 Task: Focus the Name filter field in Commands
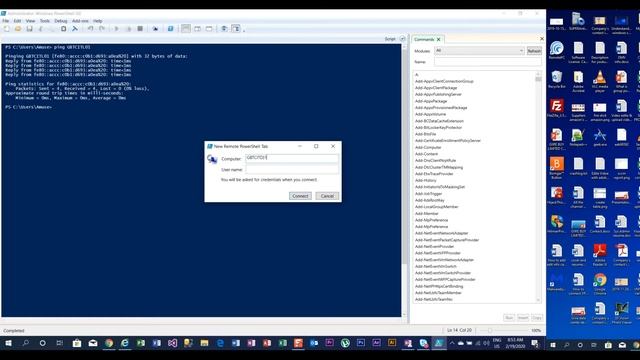pos(488,62)
